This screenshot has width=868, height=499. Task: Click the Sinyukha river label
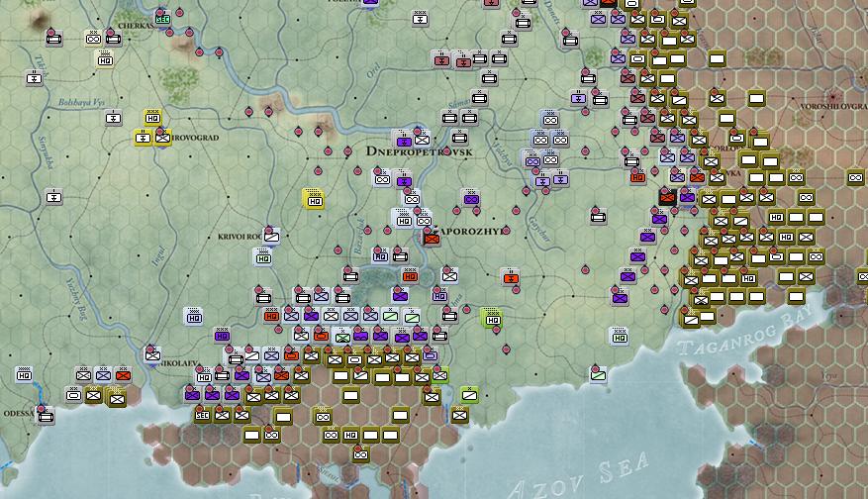pos(45,151)
